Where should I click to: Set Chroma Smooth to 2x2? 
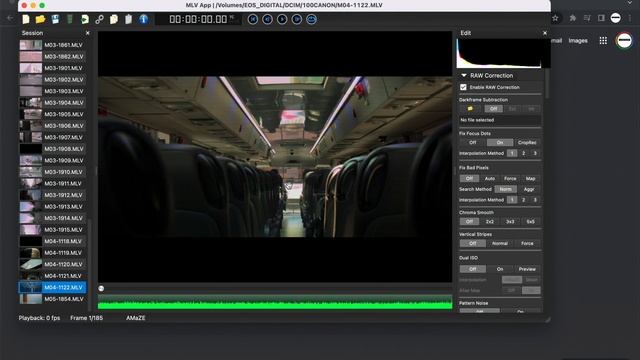(490, 221)
